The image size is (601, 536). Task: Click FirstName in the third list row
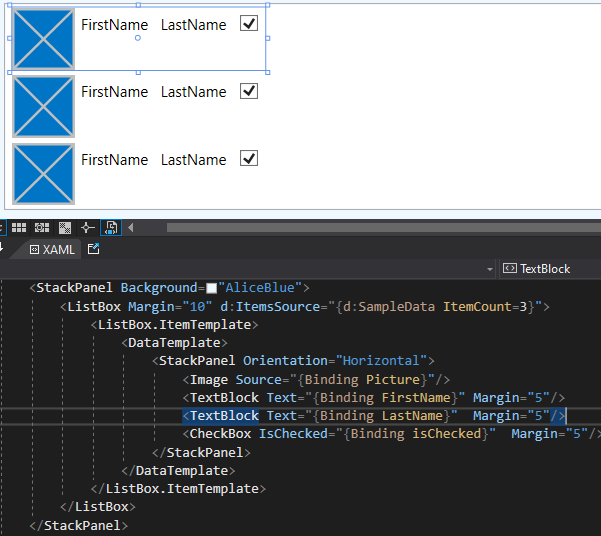point(115,160)
